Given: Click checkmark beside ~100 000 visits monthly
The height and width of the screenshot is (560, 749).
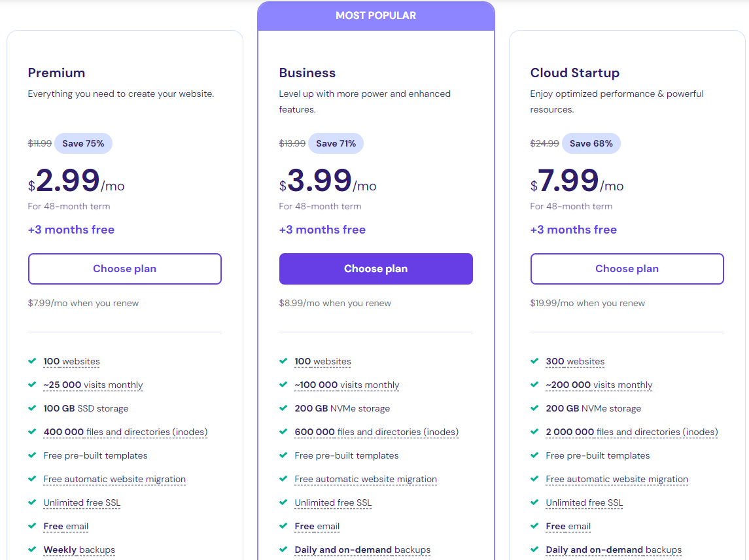Looking at the screenshot, I should [x=283, y=385].
